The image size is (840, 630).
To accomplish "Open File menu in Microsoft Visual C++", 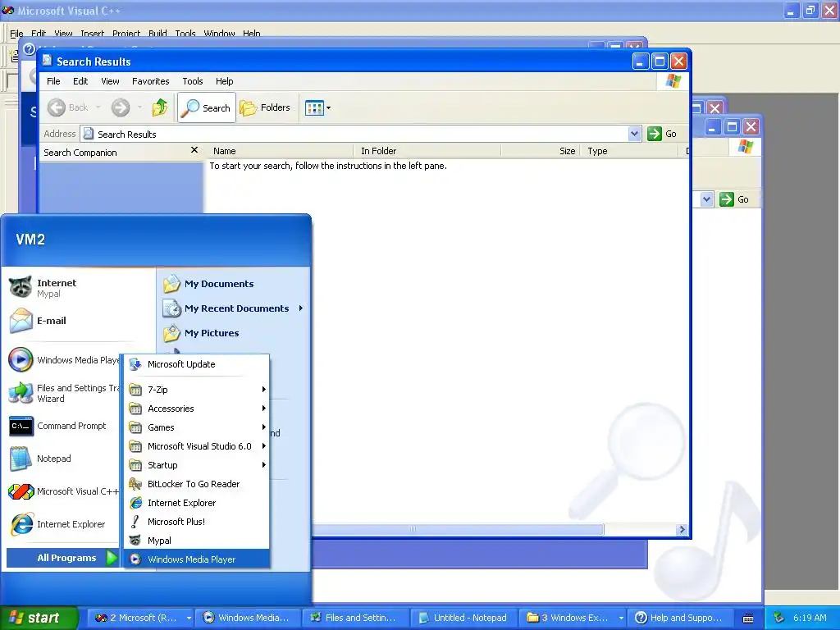I will [16, 34].
